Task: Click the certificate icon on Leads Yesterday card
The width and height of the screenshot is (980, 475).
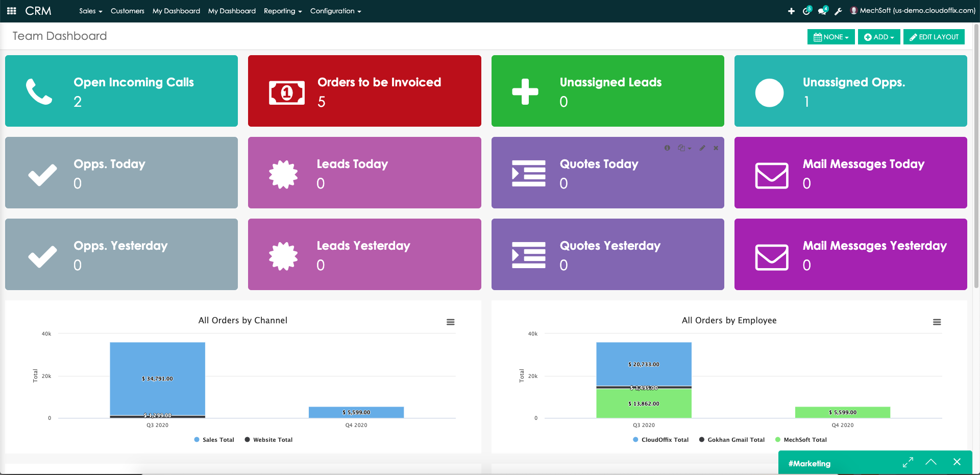Action: tap(283, 256)
